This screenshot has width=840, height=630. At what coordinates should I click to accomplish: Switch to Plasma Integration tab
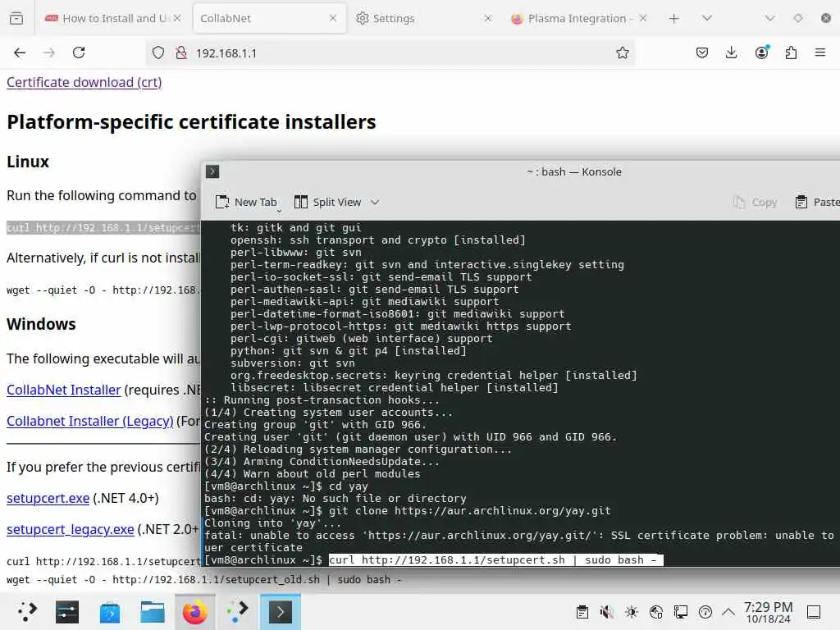(579, 18)
